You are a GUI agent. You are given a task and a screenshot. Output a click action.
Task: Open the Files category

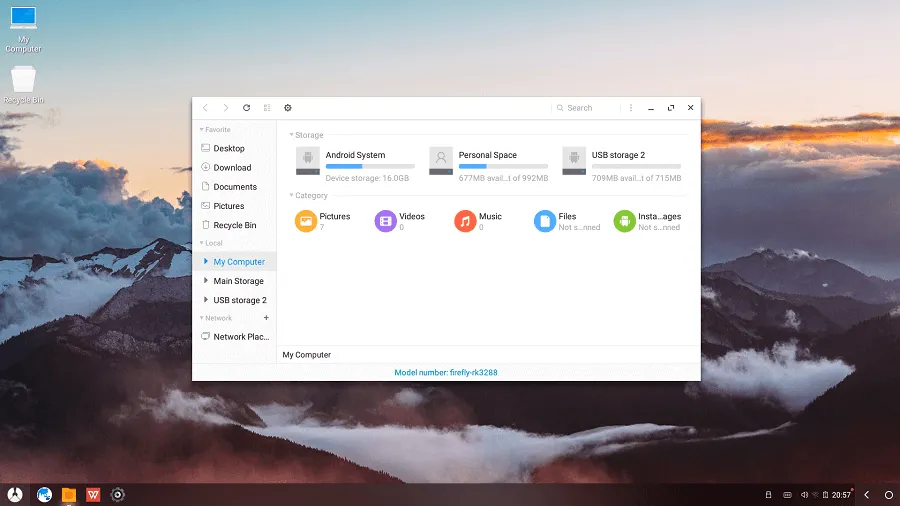(544, 221)
